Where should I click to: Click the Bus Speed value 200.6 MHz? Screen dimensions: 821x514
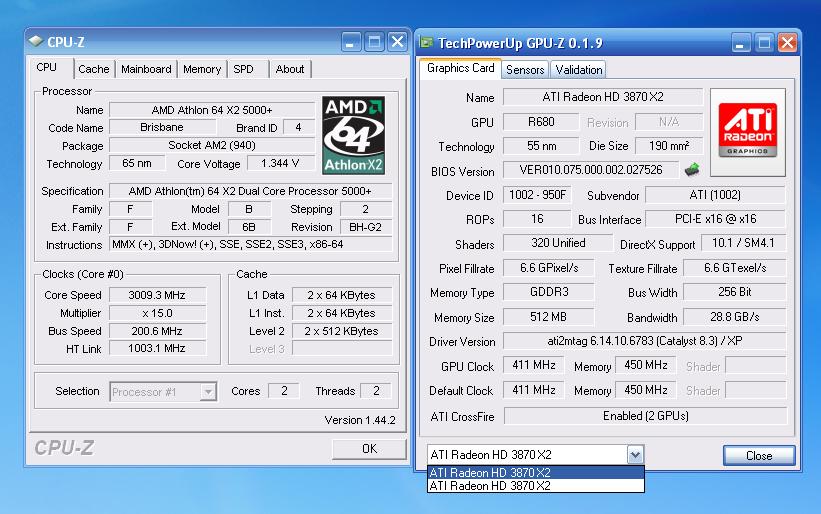[157, 331]
